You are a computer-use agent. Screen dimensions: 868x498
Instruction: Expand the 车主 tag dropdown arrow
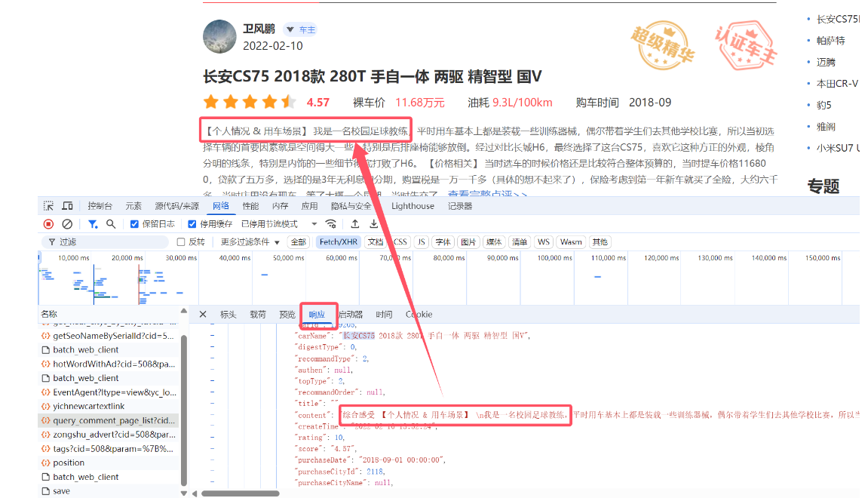click(290, 29)
